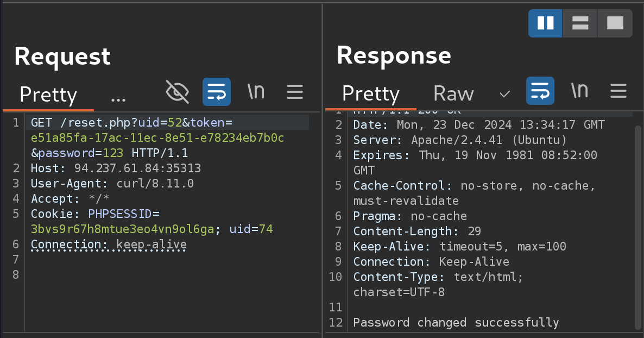Select the Response Pretty tab
The height and width of the screenshot is (338, 644).
click(371, 93)
